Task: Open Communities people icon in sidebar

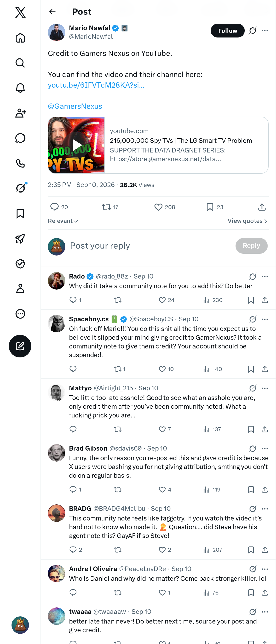Action: pos(20,113)
